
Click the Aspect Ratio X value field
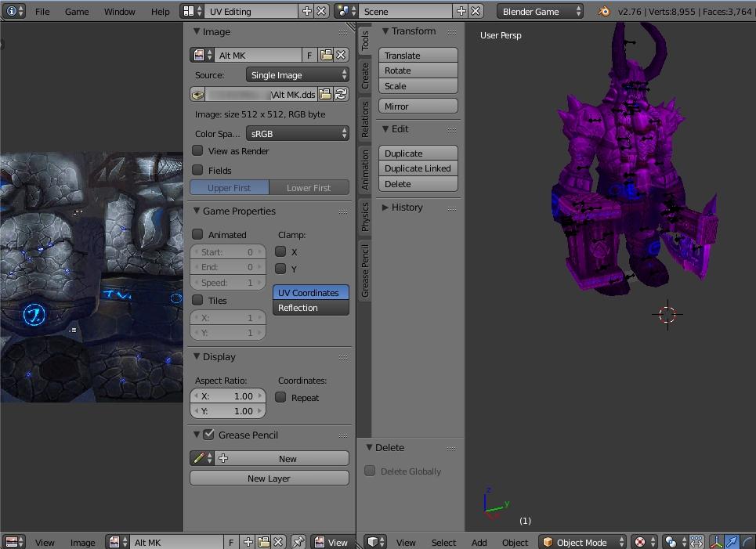click(228, 396)
